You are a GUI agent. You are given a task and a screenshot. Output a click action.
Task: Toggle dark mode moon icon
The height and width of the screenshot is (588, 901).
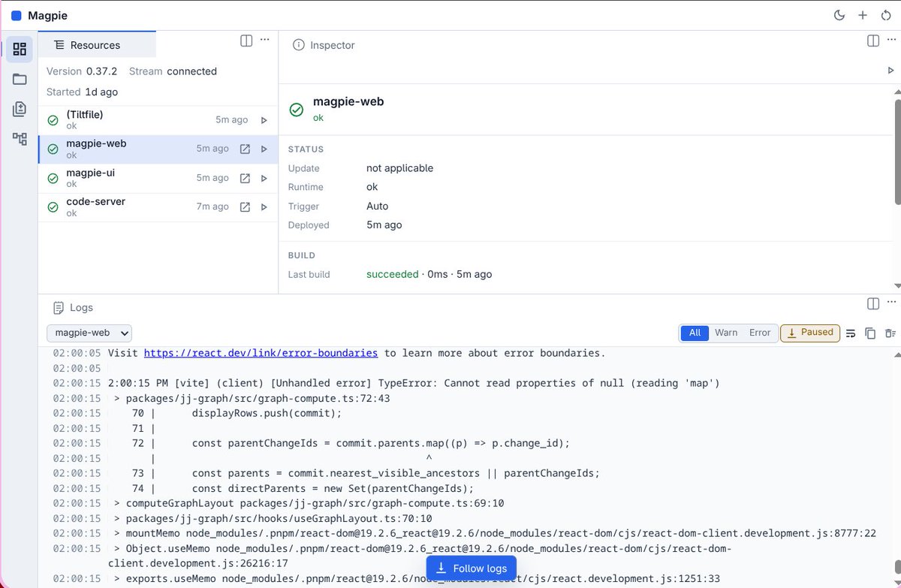(839, 15)
